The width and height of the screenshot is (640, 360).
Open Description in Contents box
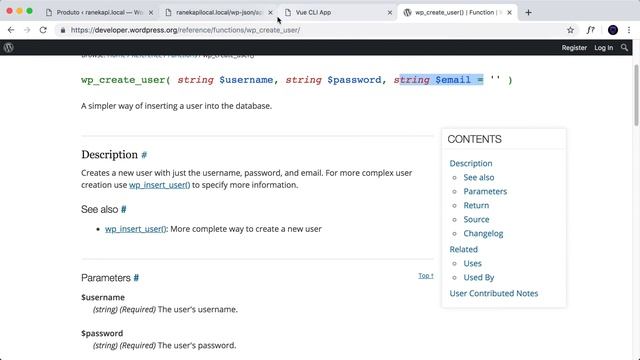tap(471, 163)
